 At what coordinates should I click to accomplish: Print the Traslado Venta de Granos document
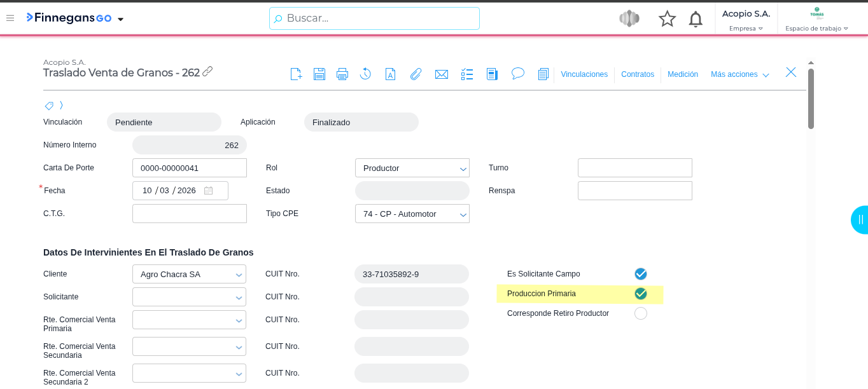(342, 74)
